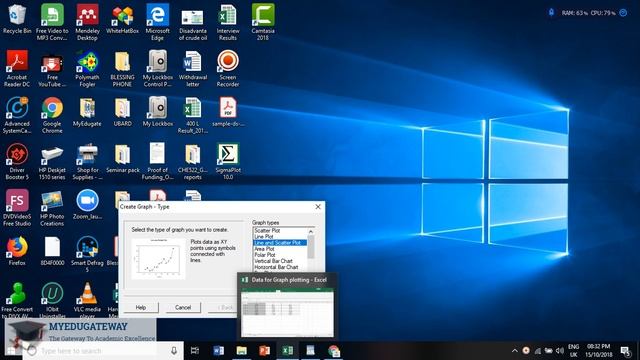Open the Camtasia 2018 shortcut
The width and height of the screenshot is (640, 360).
click(263, 22)
